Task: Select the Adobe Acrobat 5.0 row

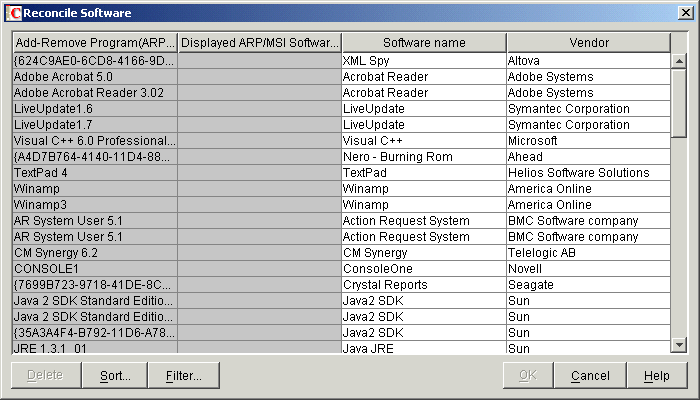Action: [x=95, y=77]
